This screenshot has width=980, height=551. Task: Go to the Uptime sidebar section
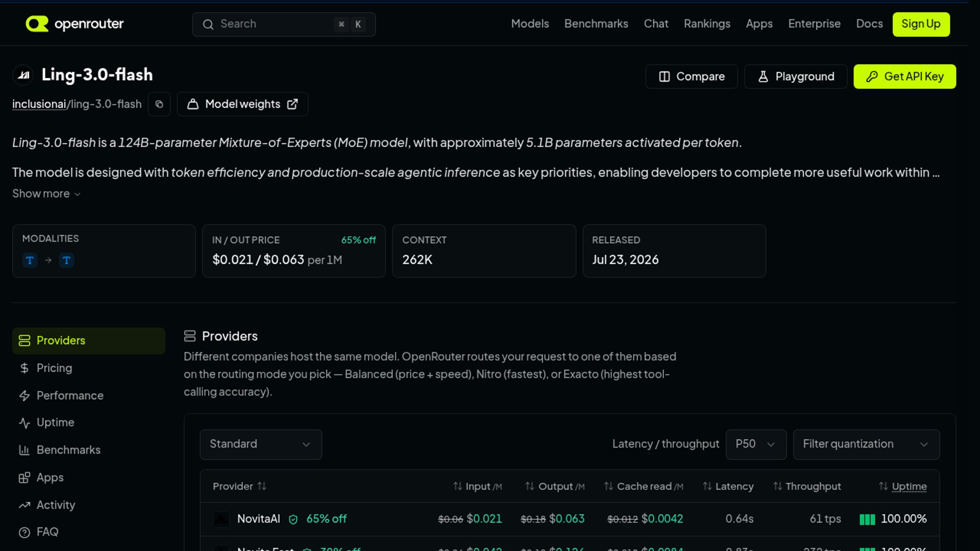click(89, 423)
